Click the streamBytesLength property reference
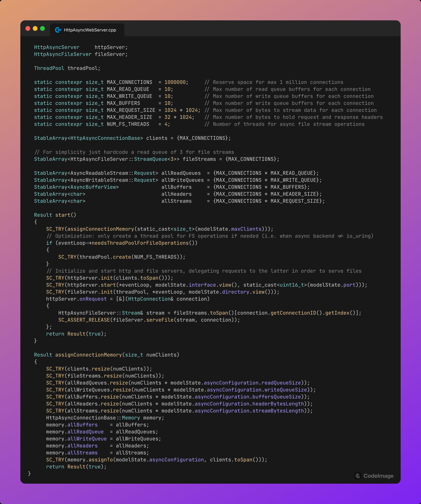The width and height of the screenshot is (421, 504). (278, 411)
